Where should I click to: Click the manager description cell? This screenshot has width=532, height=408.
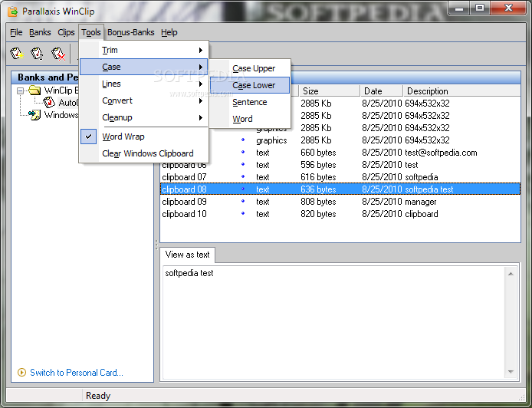point(420,202)
